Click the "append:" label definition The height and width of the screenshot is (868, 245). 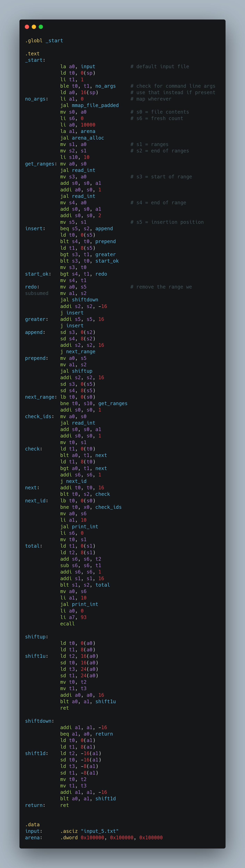pyautogui.click(x=35, y=332)
